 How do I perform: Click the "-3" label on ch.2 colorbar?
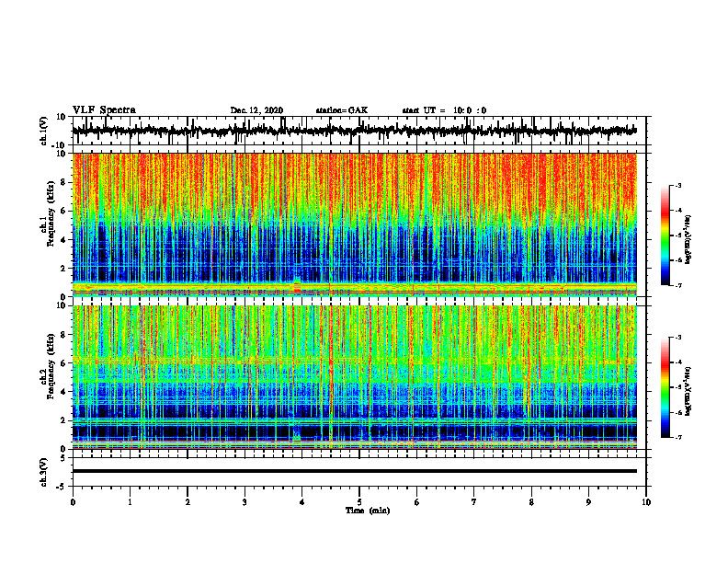(x=677, y=338)
